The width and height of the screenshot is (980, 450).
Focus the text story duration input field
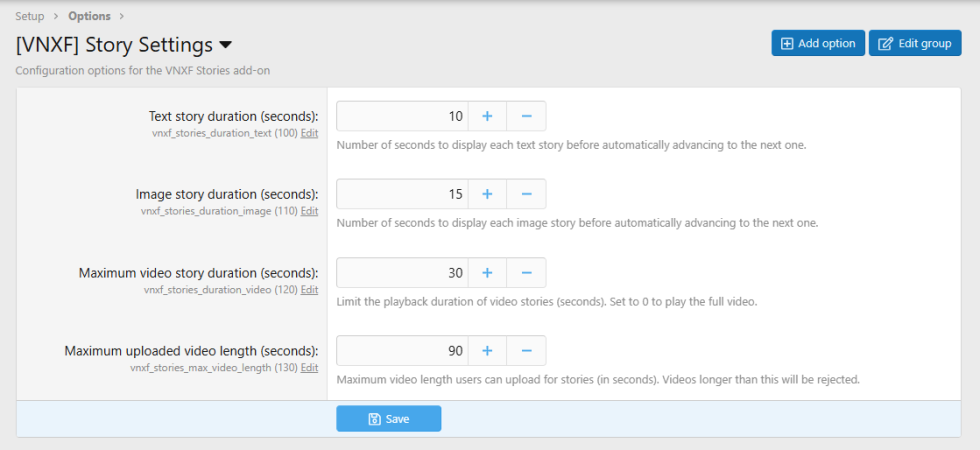click(x=402, y=116)
